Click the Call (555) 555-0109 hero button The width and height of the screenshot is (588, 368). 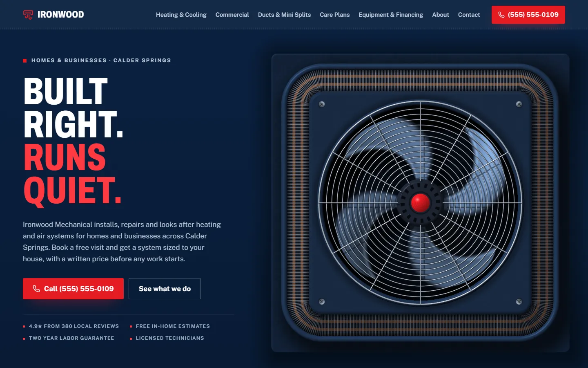point(73,289)
